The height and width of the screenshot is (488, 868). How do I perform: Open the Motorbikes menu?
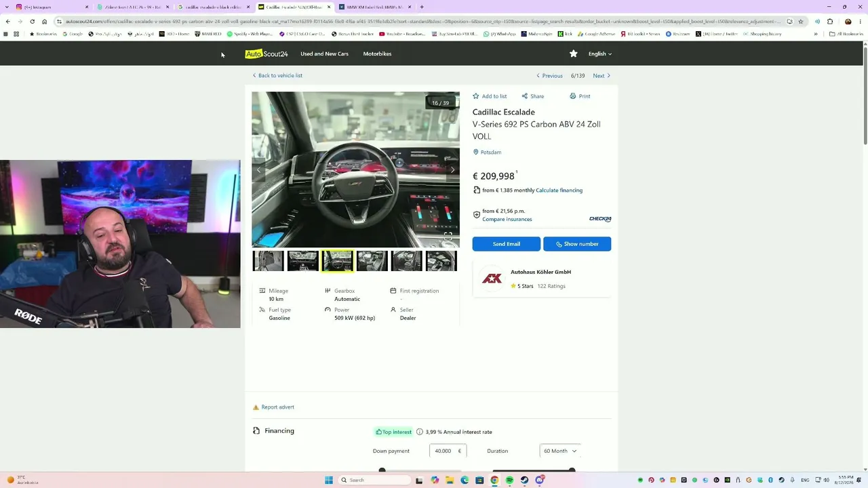[377, 54]
